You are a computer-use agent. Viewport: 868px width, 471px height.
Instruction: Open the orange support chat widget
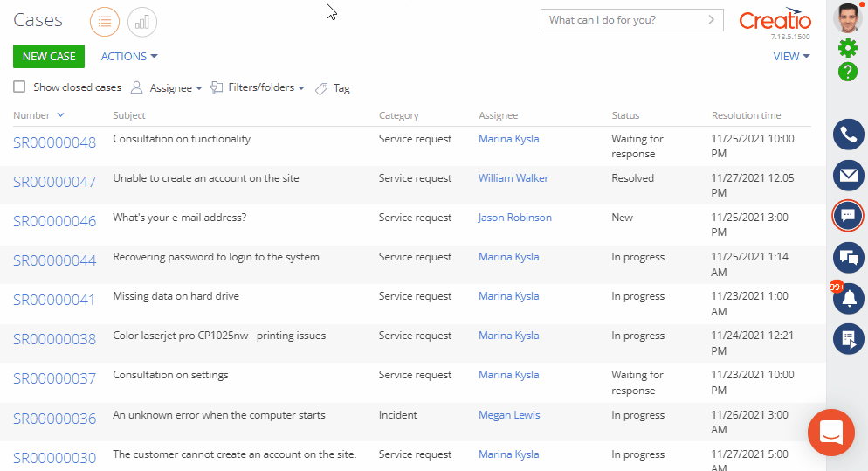830,432
